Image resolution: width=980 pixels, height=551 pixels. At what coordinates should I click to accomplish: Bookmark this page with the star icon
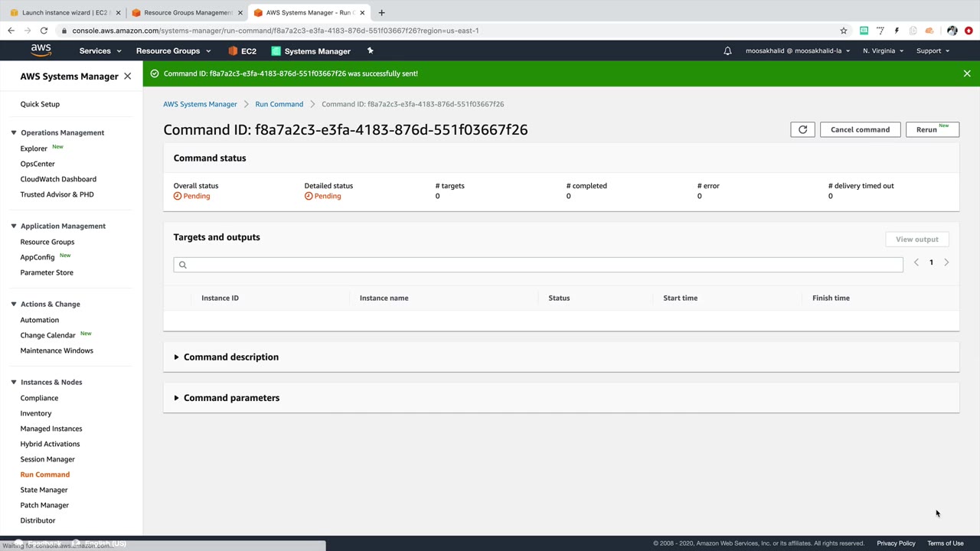pos(844,31)
